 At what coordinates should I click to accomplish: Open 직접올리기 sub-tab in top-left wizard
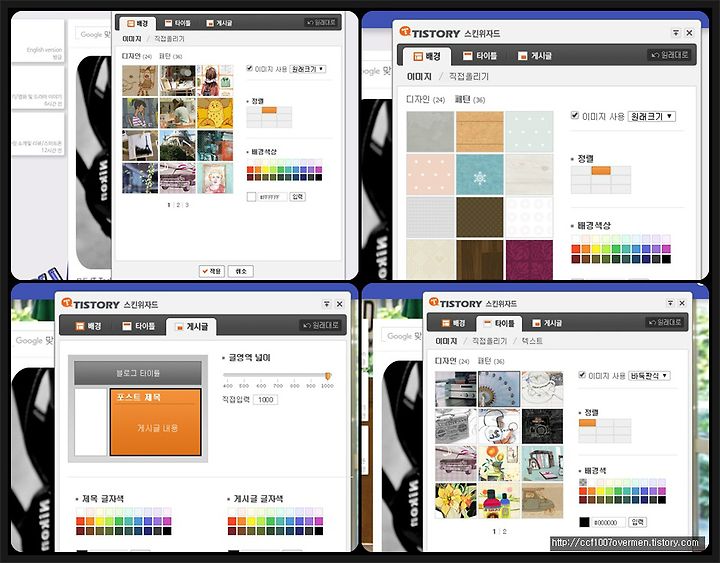(x=169, y=39)
